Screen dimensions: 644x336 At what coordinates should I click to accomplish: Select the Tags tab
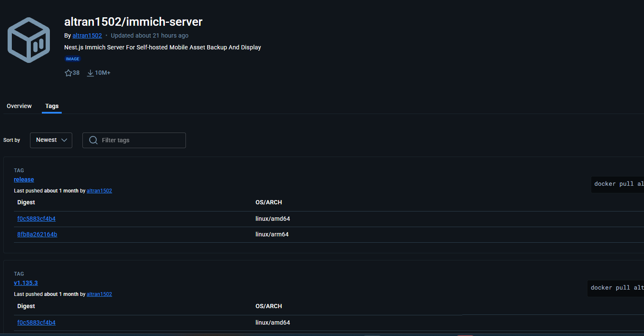pos(52,106)
